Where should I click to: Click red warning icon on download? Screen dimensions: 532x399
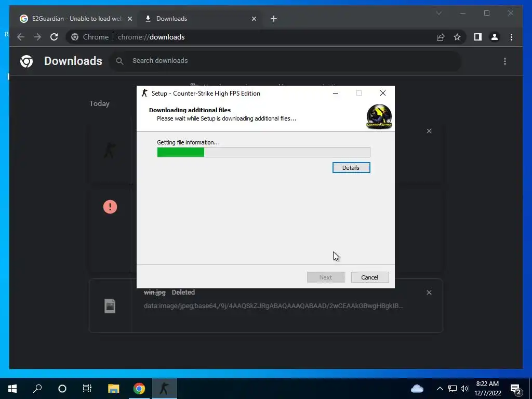coord(110,207)
